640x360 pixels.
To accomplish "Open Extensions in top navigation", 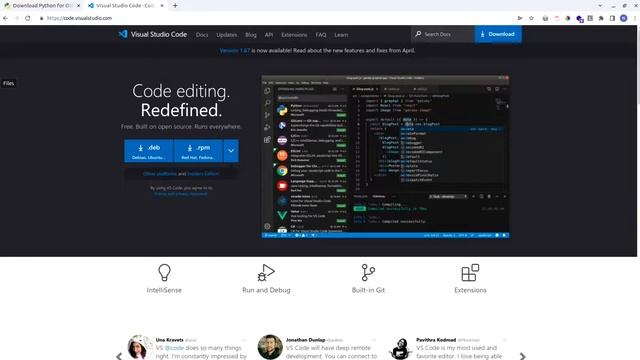I will click(294, 35).
